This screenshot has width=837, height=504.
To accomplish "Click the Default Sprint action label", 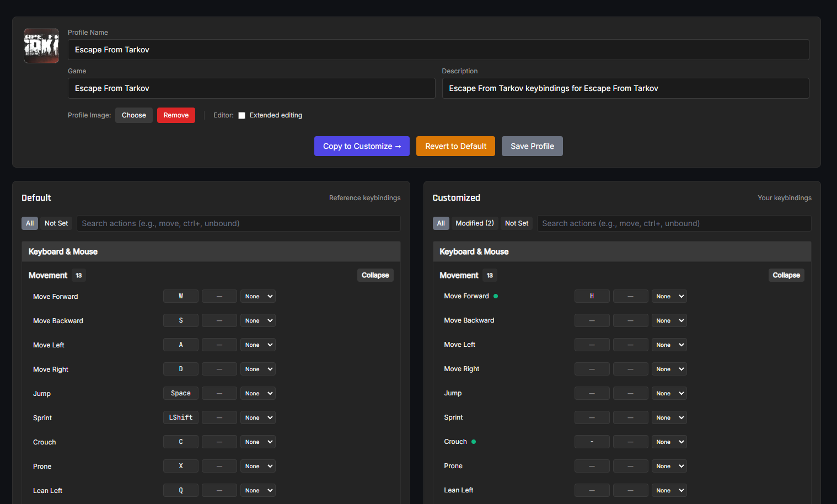I will pyautogui.click(x=42, y=418).
